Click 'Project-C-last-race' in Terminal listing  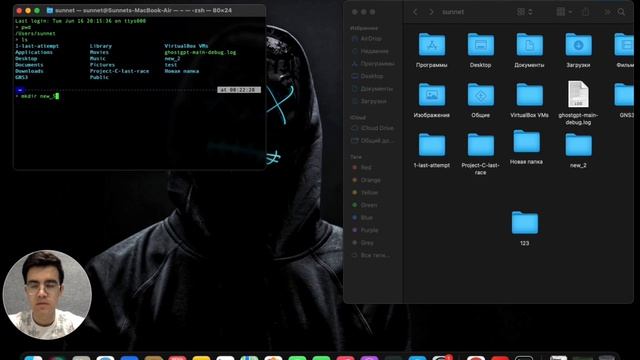point(120,71)
